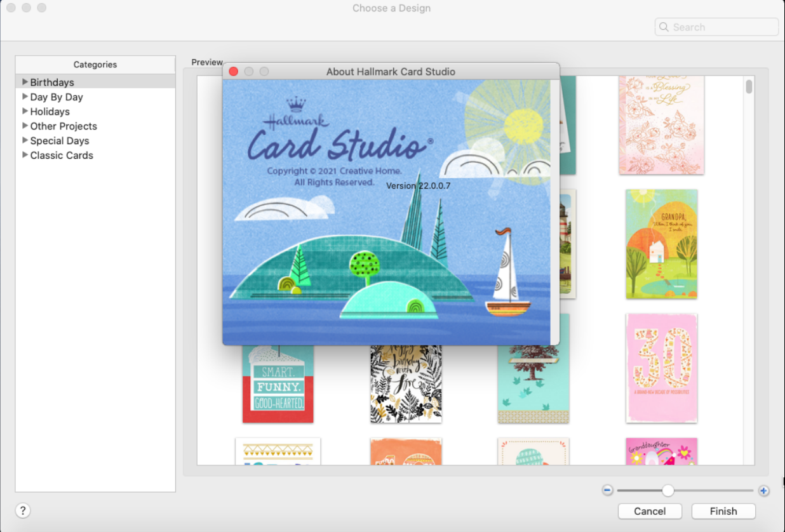Pick the black floral birthday card thumbnail

coord(406,384)
